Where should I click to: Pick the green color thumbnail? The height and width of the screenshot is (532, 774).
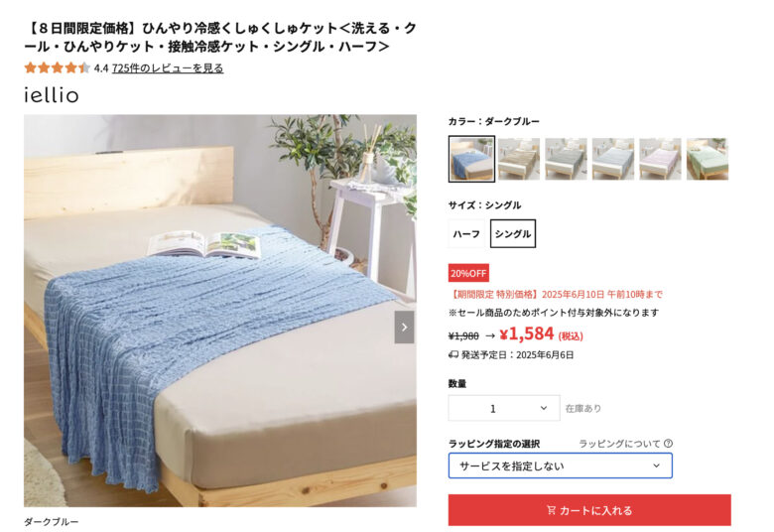click(x=708, y=159)
